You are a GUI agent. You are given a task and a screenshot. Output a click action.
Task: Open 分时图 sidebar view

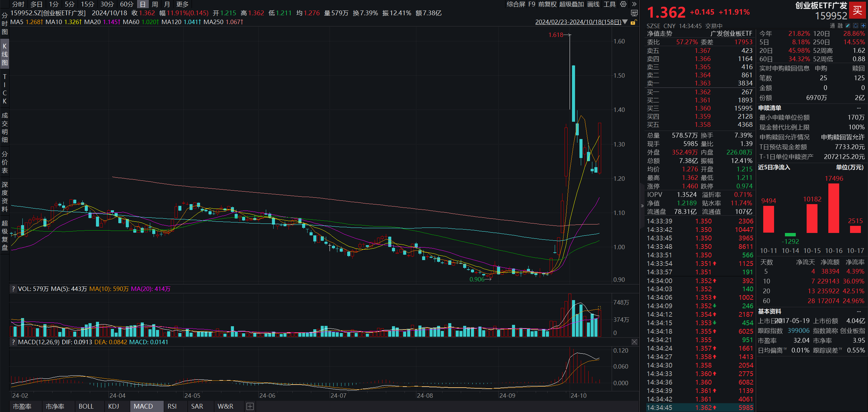(5, 23)
